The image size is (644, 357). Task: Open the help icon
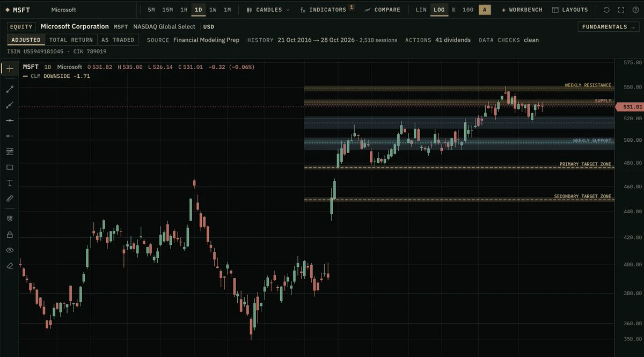pyautogui.click(x=635, y=10)
